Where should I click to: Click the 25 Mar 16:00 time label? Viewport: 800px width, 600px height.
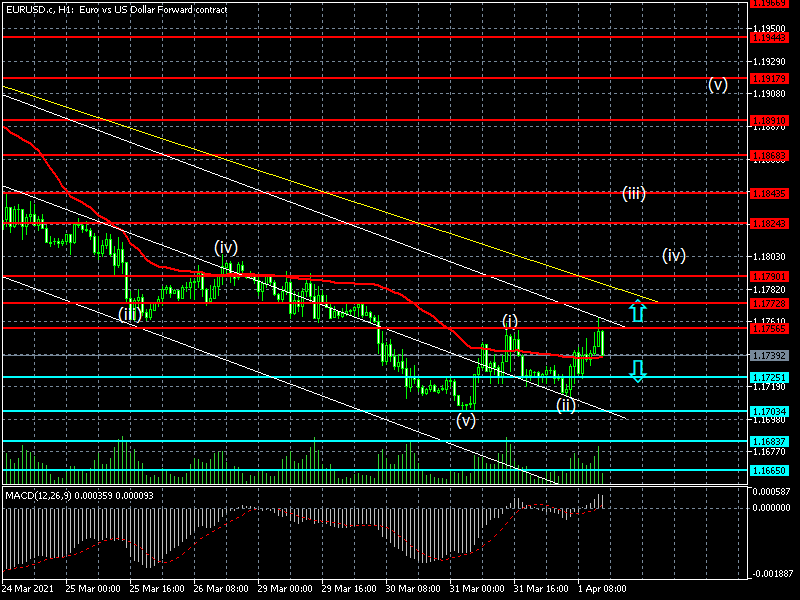157,588
